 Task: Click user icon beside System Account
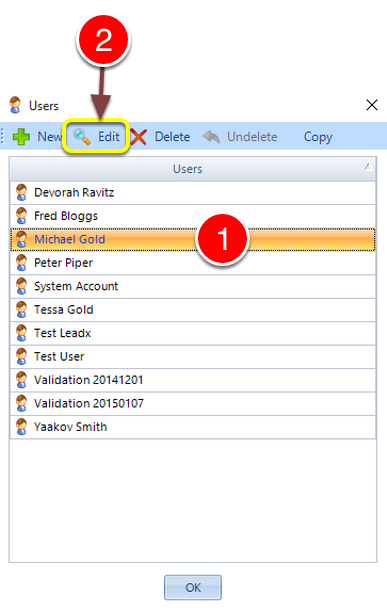click(22, 286)
